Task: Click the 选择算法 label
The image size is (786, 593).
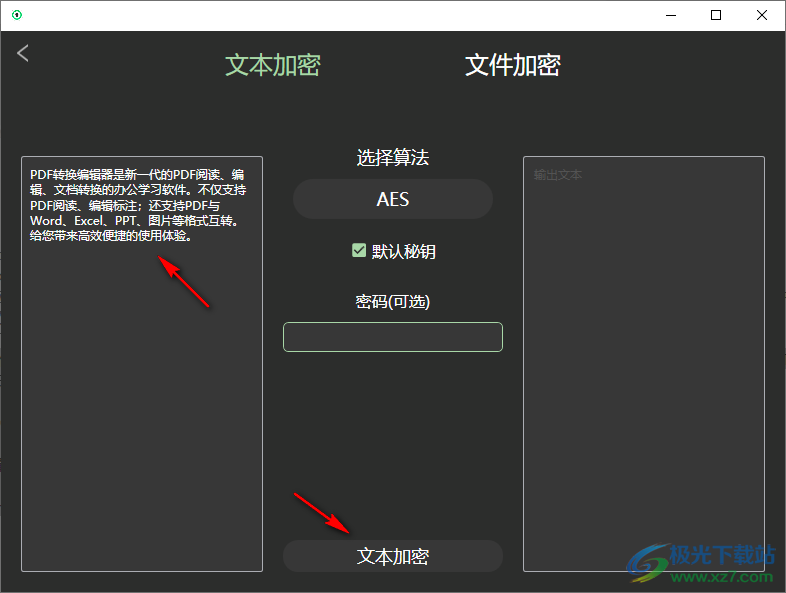Action: pyautogui.click(x=392, y=157)
